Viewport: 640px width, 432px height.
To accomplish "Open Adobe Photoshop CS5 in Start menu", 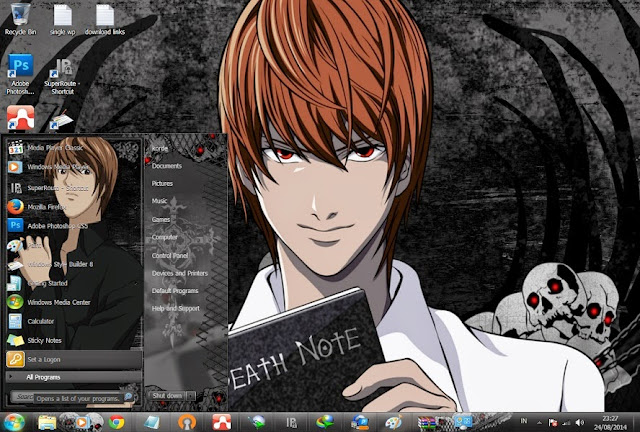I will coord(73,226).
